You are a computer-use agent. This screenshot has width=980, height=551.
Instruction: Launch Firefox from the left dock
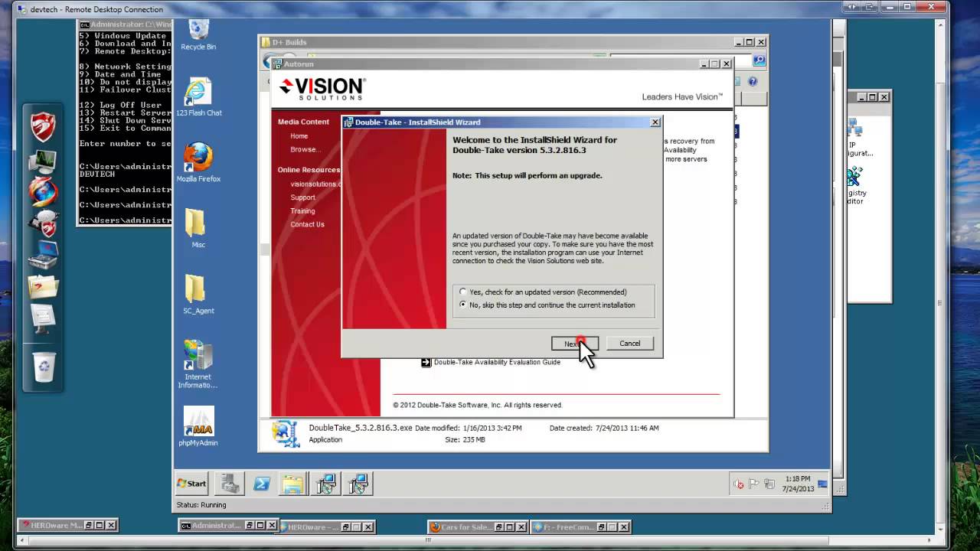(43, 191)
